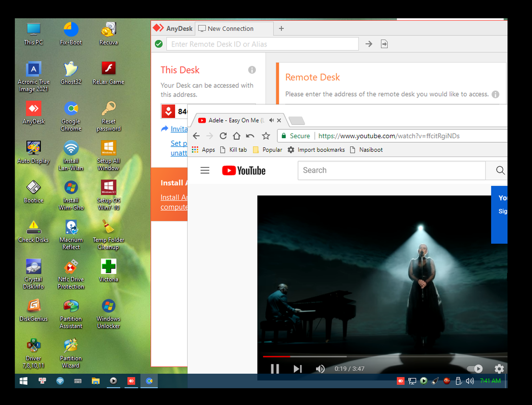This screenshot has width=532, height=405.
Task: Click Set password for unattended access link
Action: coord(179,148)
